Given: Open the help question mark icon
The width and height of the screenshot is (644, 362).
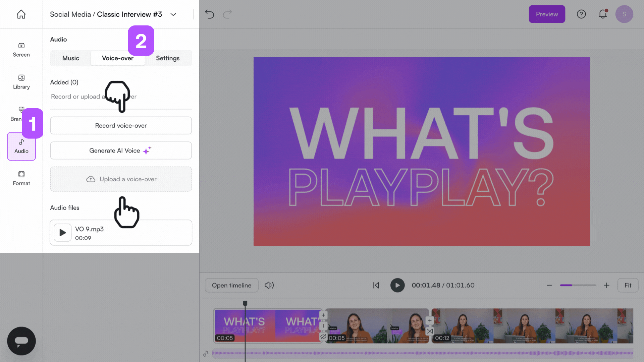Looking at the screenshot, I should [x=581, y=14].
